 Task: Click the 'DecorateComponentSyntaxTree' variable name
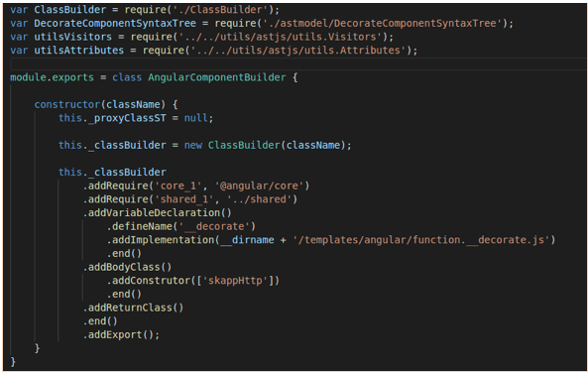pyautogui.click(x=115, y=23)
